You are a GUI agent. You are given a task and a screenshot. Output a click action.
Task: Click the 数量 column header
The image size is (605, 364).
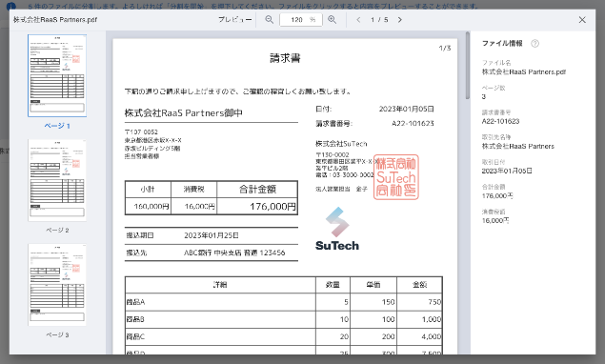(x=333, y=285)
